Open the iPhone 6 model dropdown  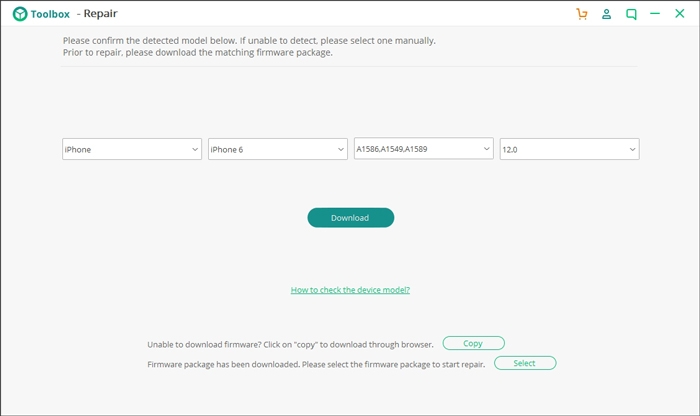coord(277,149)
